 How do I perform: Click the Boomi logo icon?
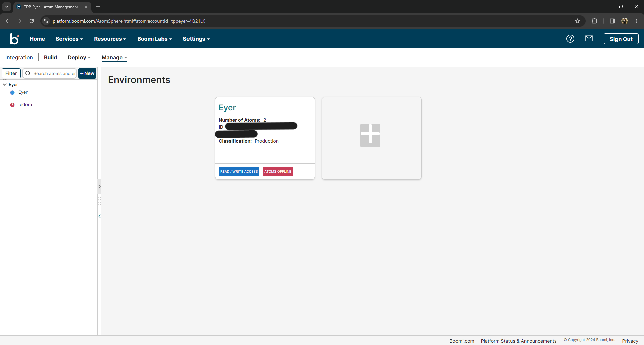pos(14,39)
